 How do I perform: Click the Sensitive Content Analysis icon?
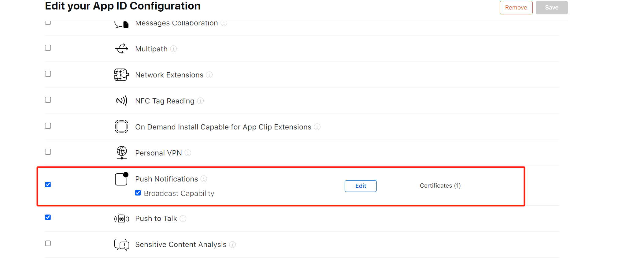[121, 245]
